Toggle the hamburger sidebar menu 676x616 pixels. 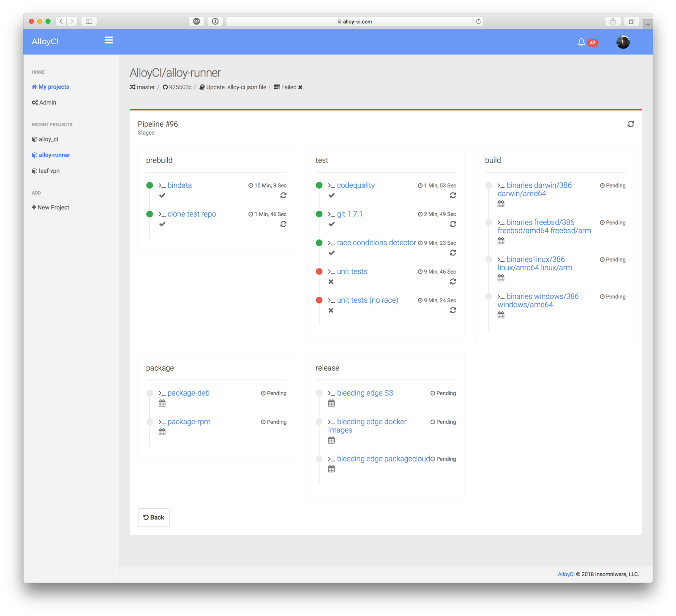click(109, 40)
